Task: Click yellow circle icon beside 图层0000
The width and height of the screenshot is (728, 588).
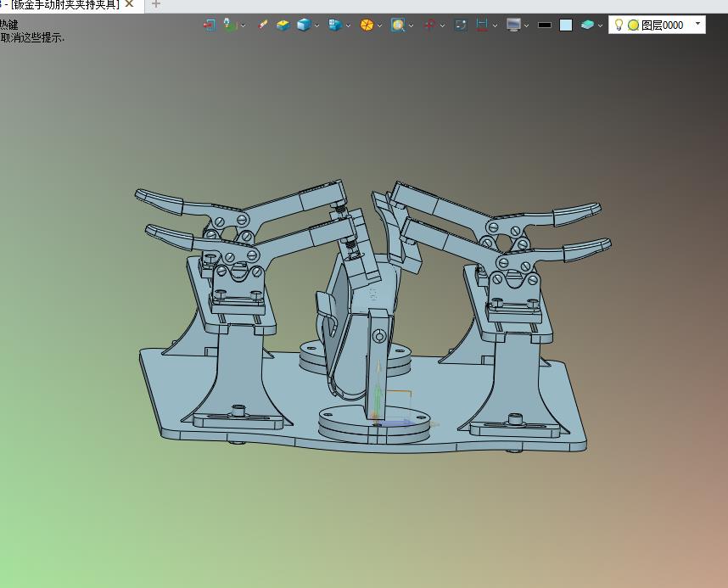Action: 633,25
